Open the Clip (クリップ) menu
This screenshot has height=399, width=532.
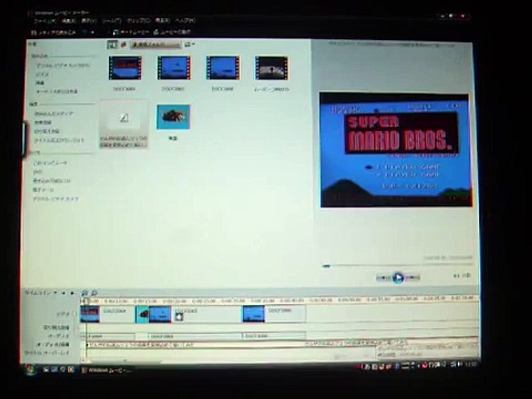(x=138, y=21)
